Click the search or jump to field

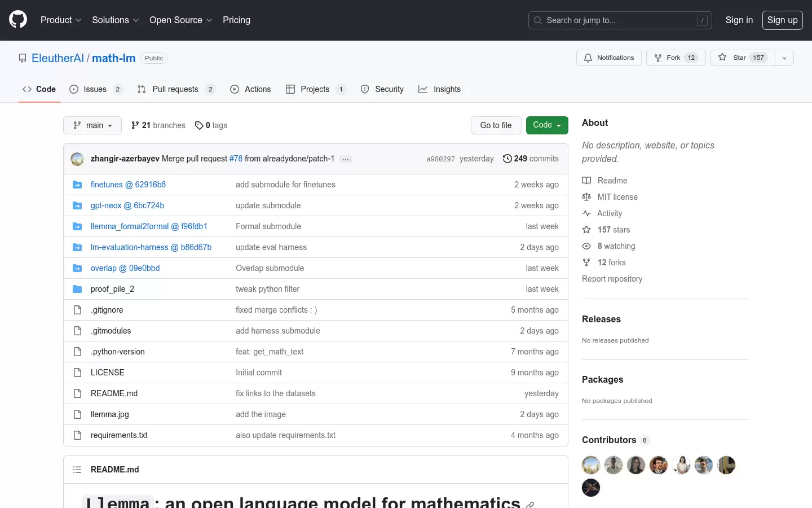pos(620,20)
